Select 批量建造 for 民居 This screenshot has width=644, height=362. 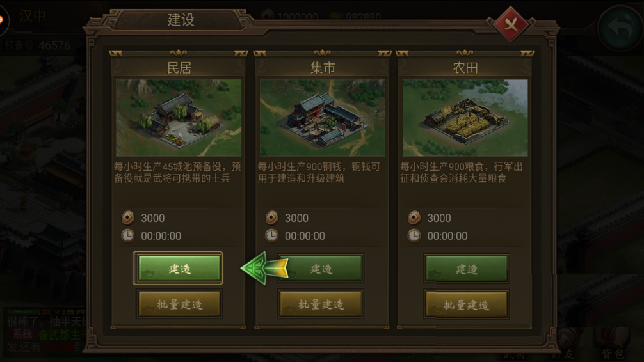(179, 304)
